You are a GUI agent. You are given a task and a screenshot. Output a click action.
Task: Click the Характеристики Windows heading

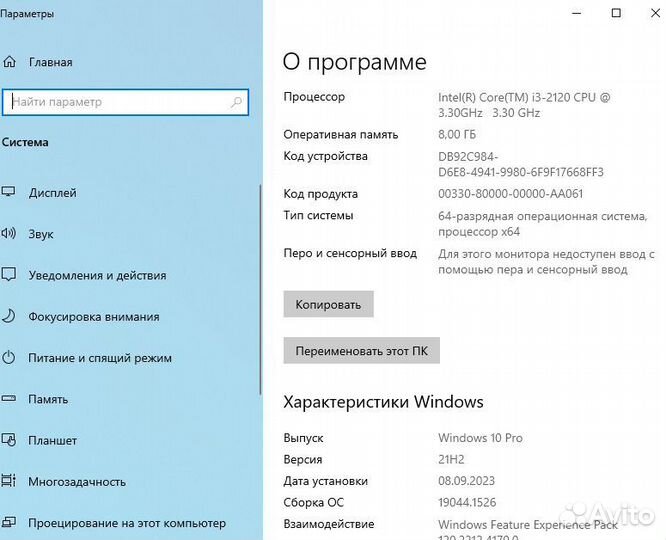click(x=383, y=401)
